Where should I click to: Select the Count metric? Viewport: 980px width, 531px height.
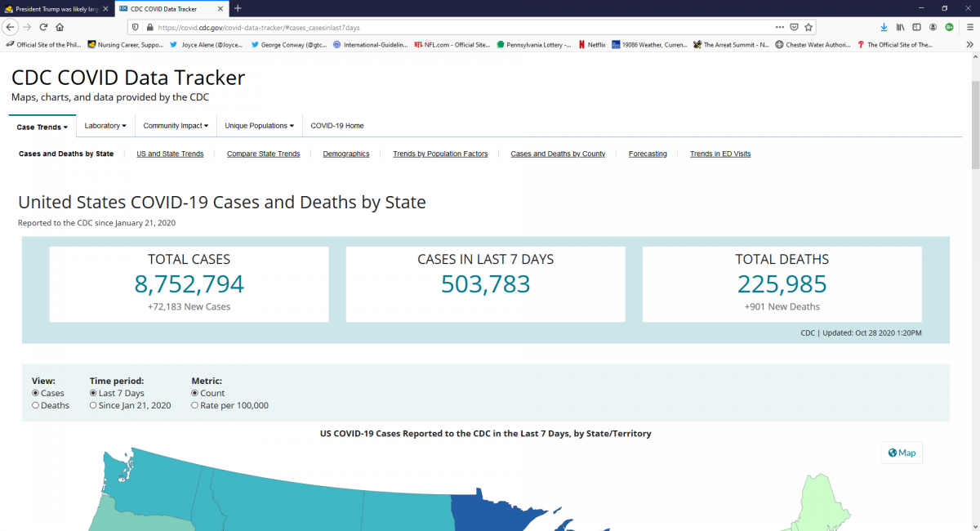click(195, 393)
